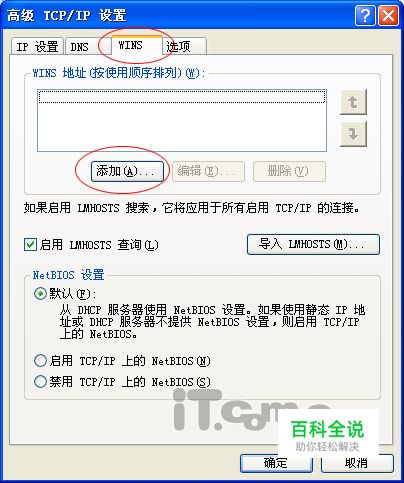Open the DNS tab

pos(80,47)
